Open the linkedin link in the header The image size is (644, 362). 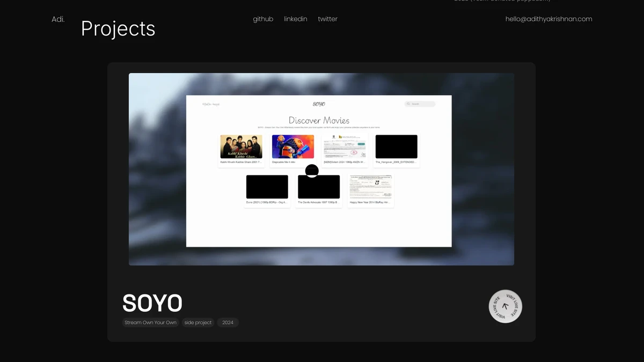click(296, 19)
